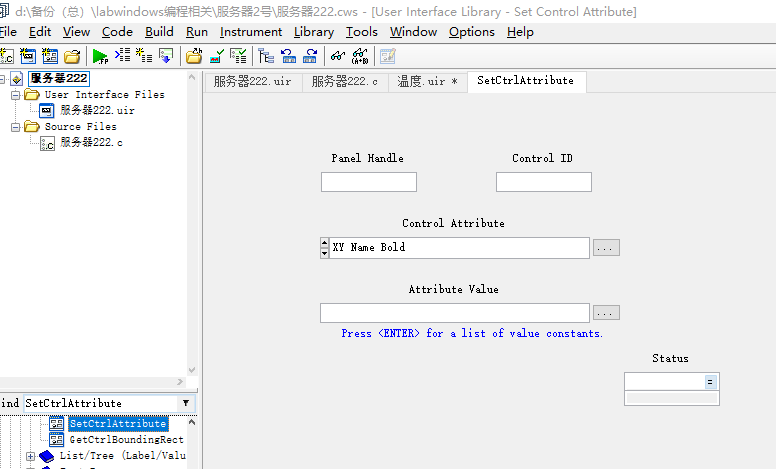This screenshot has width=776, height=469.
Task: Click the set target file icon
Action: tap(166, 55)
